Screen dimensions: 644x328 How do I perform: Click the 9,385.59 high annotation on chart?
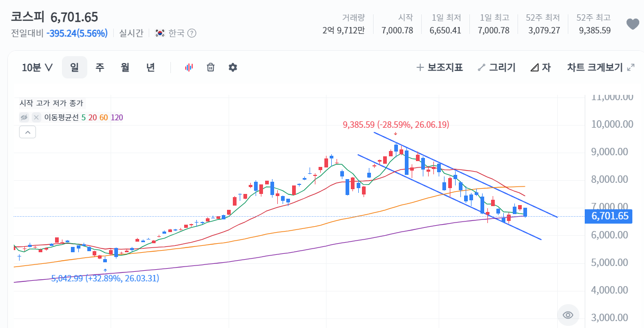click(396, 125)
